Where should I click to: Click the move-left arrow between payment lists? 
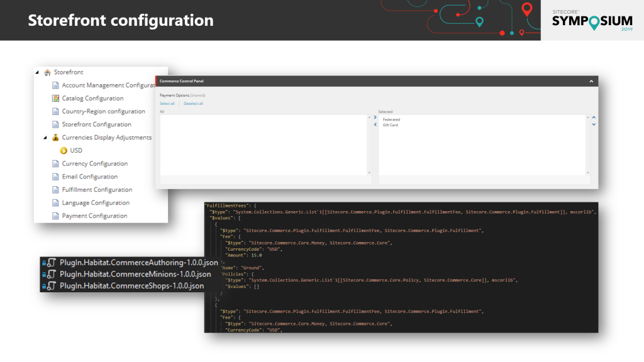pyautogui.click(x=375, y=124)
